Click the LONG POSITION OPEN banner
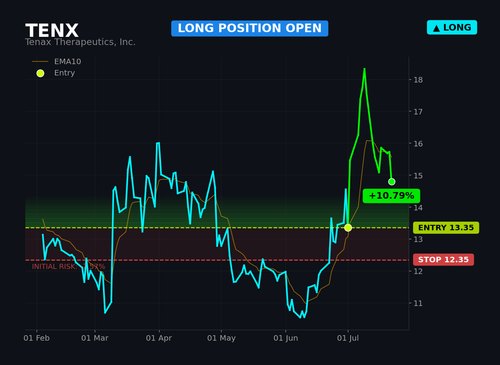This screenshot has width=500, height=365. pos(250,28)
